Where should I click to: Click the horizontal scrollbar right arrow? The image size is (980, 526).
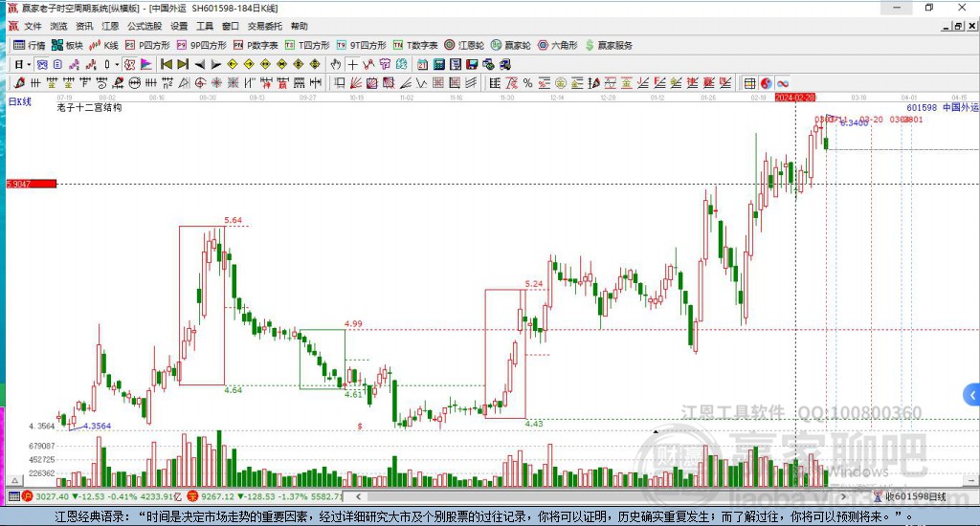844,496
